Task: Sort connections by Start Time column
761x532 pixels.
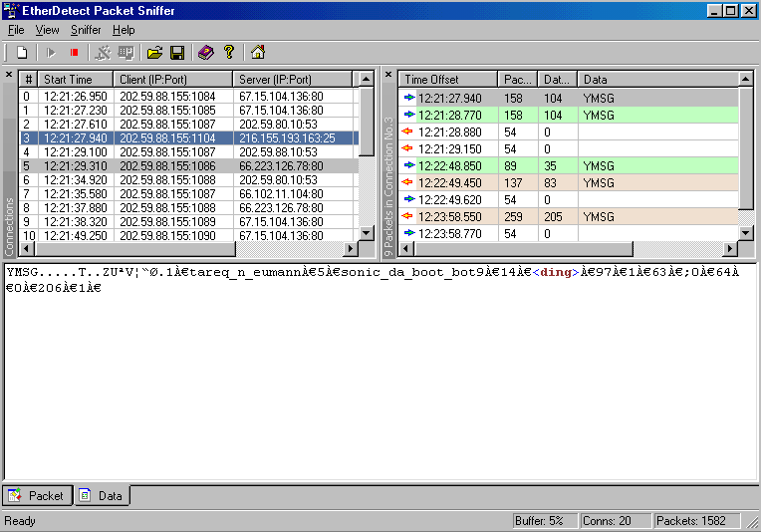Action: click(76, 79)
